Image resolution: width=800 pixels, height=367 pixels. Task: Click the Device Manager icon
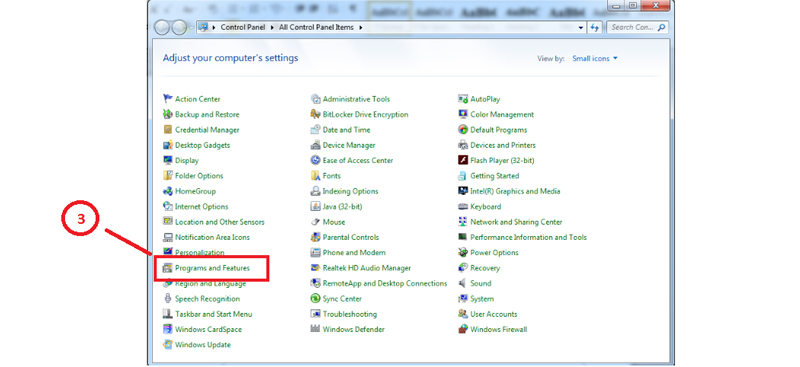pyautogui.click(x=315, y=145)
